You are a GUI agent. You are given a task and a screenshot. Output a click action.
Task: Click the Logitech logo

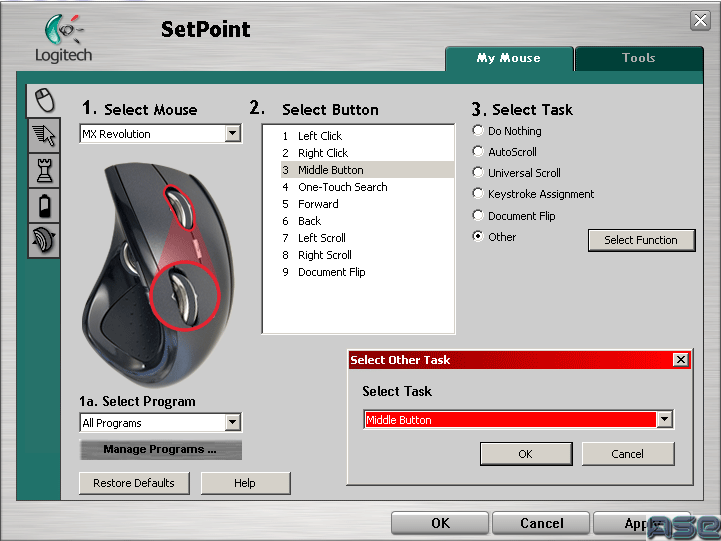click(x=63, y=39)
